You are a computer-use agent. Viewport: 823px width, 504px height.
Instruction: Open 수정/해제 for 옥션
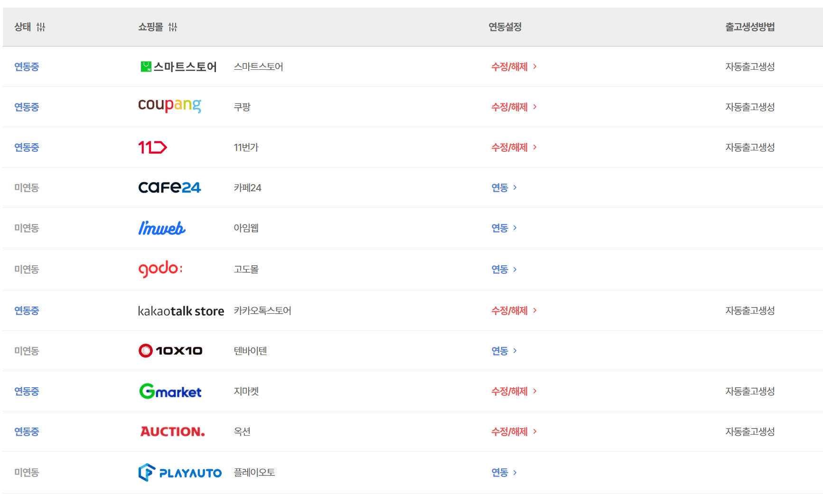click(514, 432)
